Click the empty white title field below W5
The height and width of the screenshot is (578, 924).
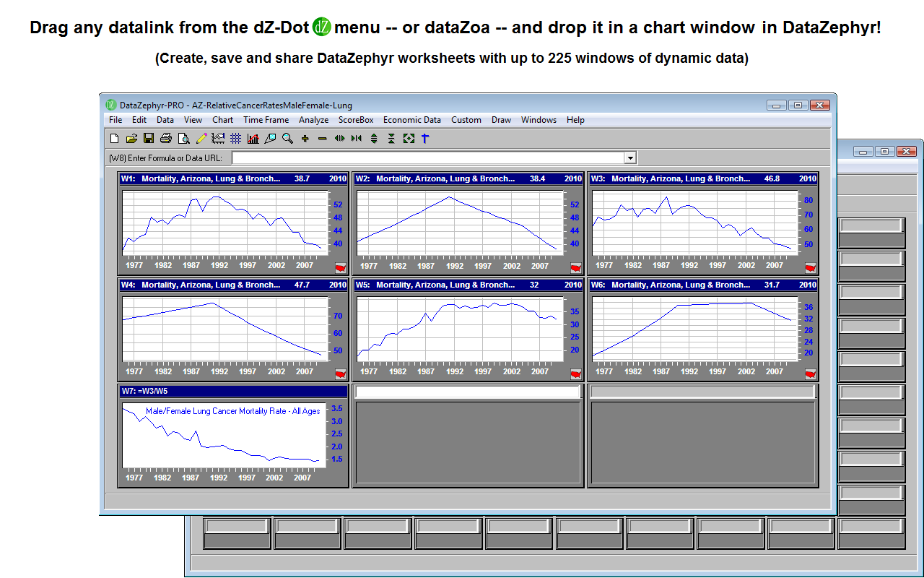coord(468,392)
